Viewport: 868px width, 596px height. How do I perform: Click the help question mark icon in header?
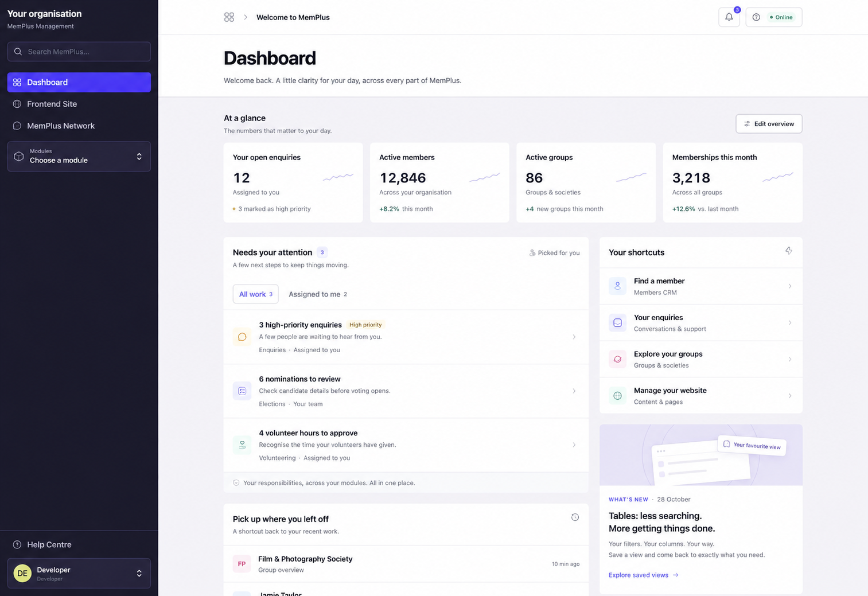pyautogui.click(x=756, y=17)
